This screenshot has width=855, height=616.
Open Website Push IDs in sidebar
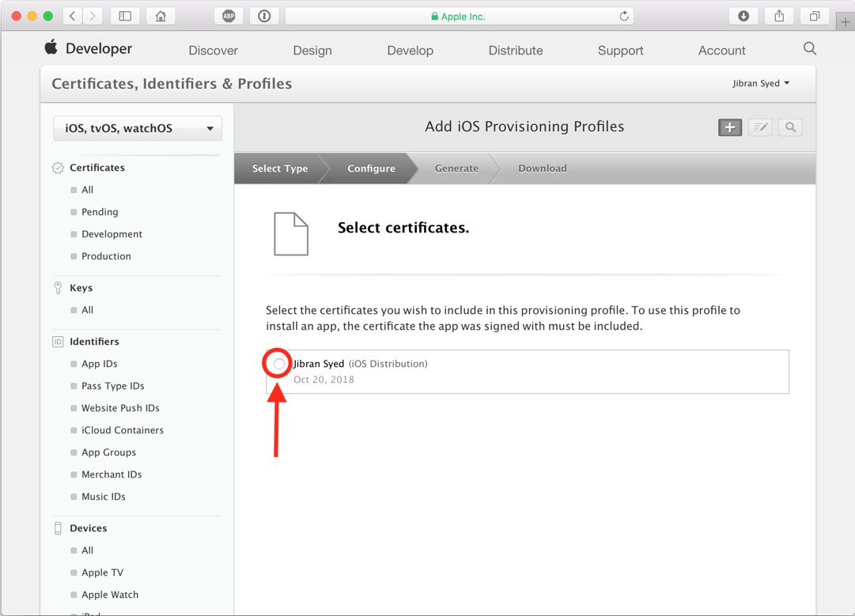(120, 408)
